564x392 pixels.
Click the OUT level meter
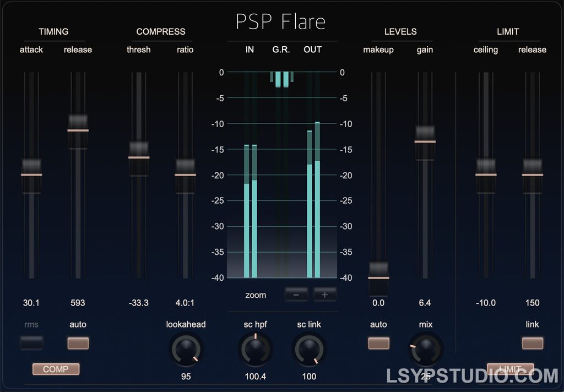point(313,175)
